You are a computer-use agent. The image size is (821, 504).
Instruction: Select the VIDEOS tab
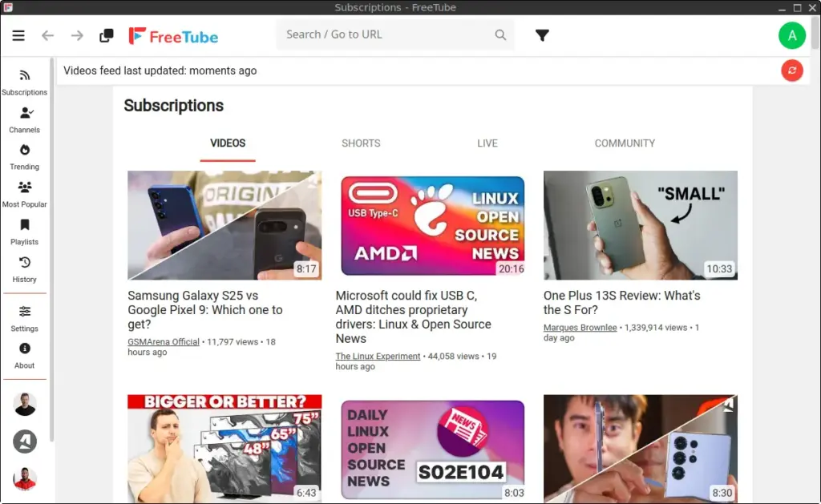(228, 143)
